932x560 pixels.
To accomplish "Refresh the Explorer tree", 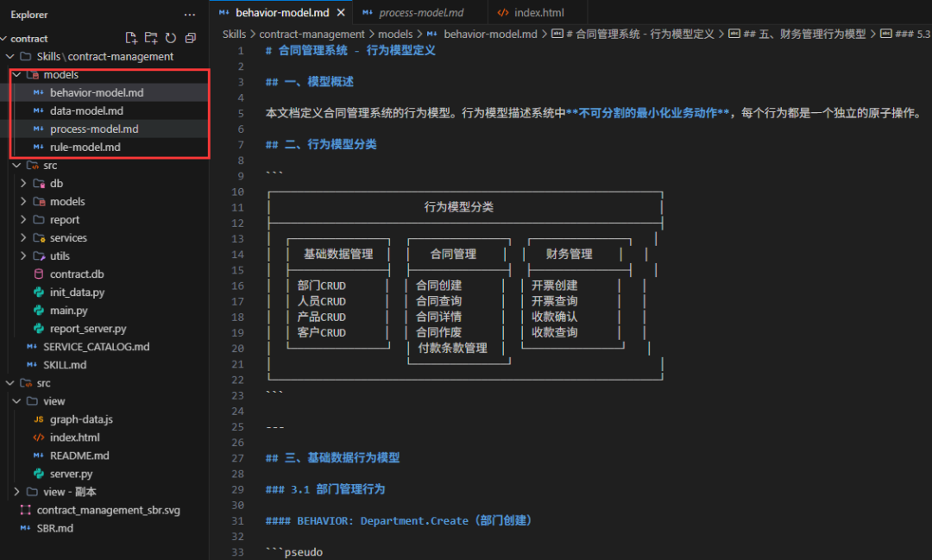I will tap(171, 38).
